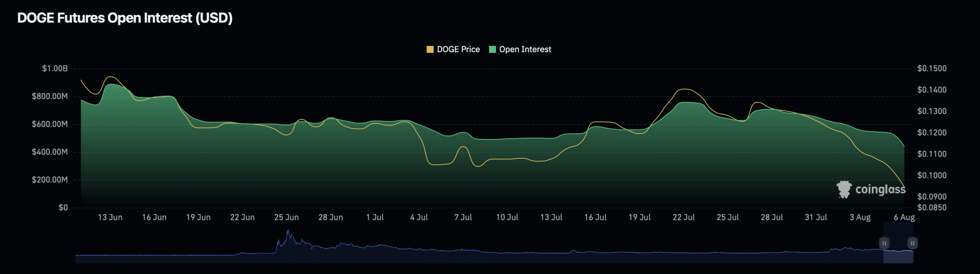Click the $0.1400 price axis label
Screen dimensions: 980x274
click(932, 90)
